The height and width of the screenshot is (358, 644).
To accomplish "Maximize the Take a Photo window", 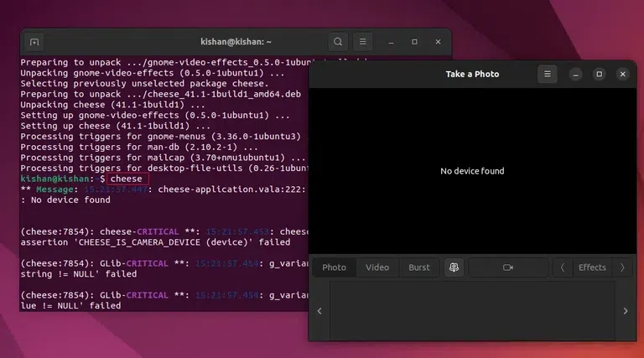I will click(x=600, y=75).
